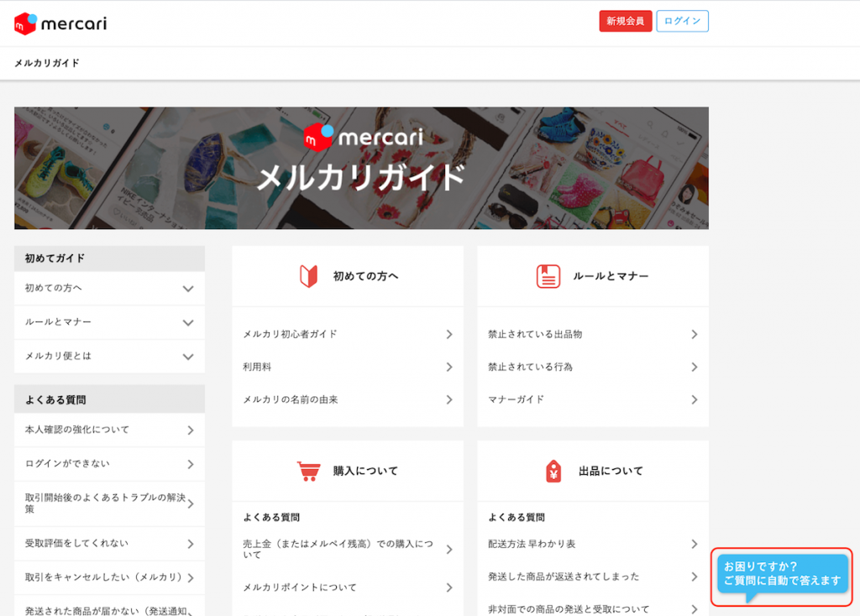This screenshot has width=860, height=616.
Task: Expand メルカリ便とは in the sidebar
Action: 110,356
